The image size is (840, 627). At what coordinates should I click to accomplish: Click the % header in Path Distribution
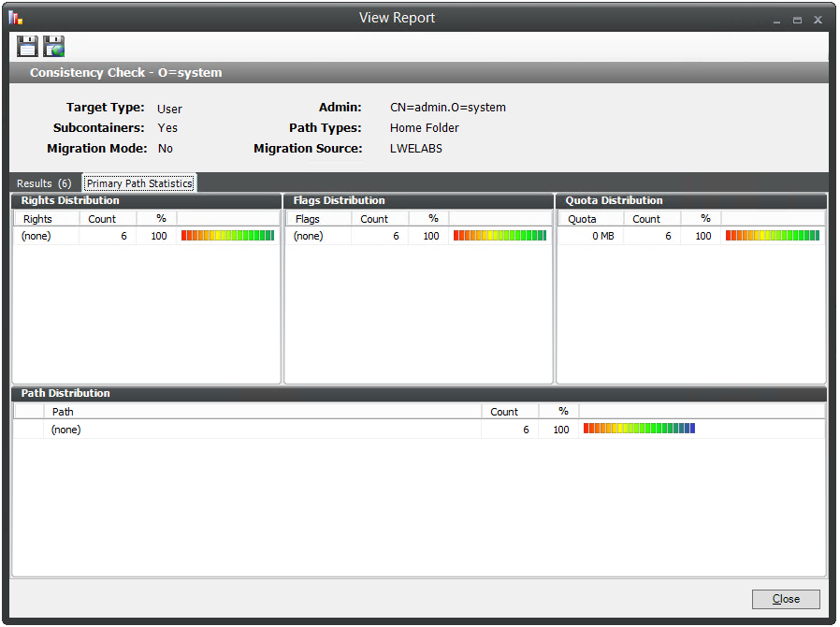[558, 412]
